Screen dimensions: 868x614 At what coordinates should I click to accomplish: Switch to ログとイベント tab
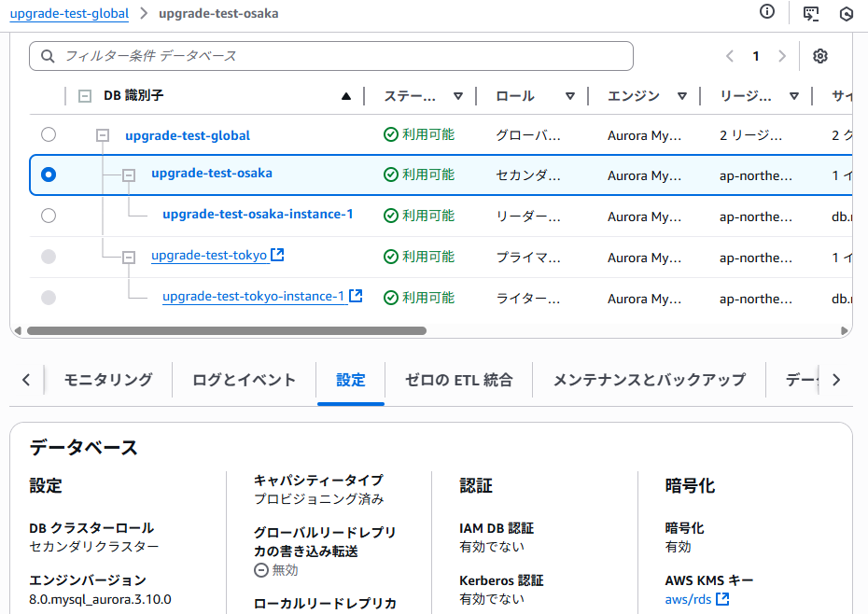[x=245, y=380]
